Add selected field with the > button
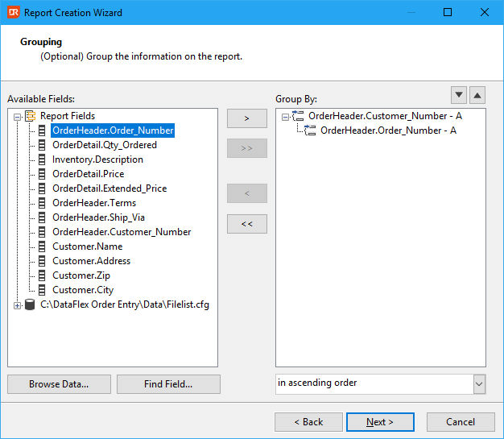The image size is (504, 439). (x=247, y=118)
